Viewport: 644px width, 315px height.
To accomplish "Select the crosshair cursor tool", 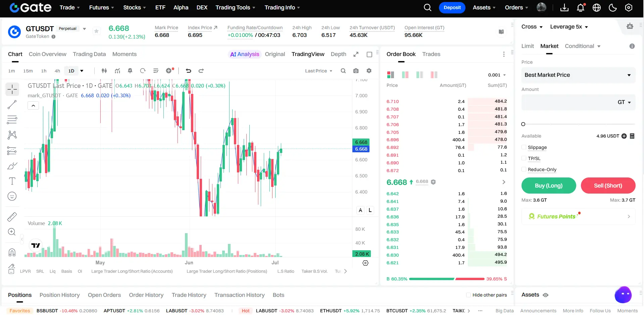I will pyautogui.click(x=12, y=89).
